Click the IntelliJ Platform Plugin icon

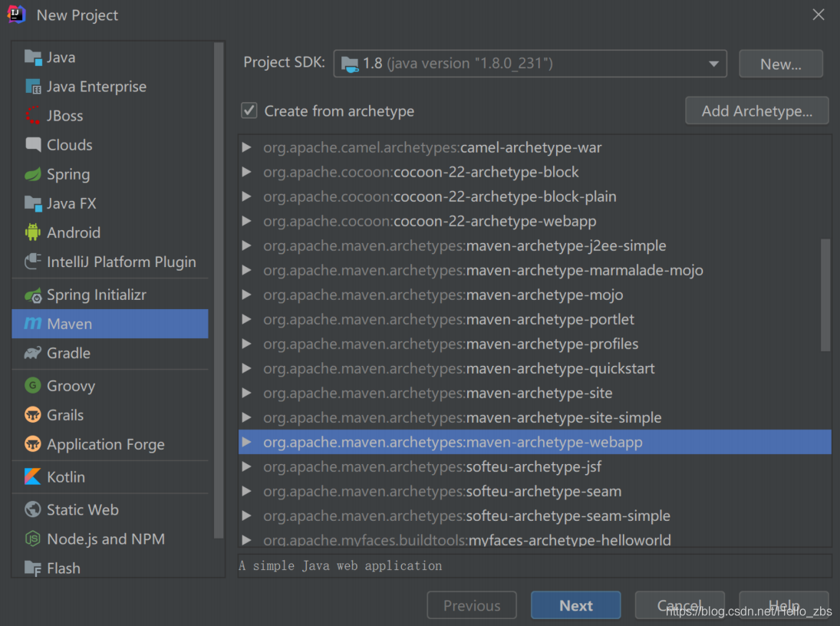point(33,261)
